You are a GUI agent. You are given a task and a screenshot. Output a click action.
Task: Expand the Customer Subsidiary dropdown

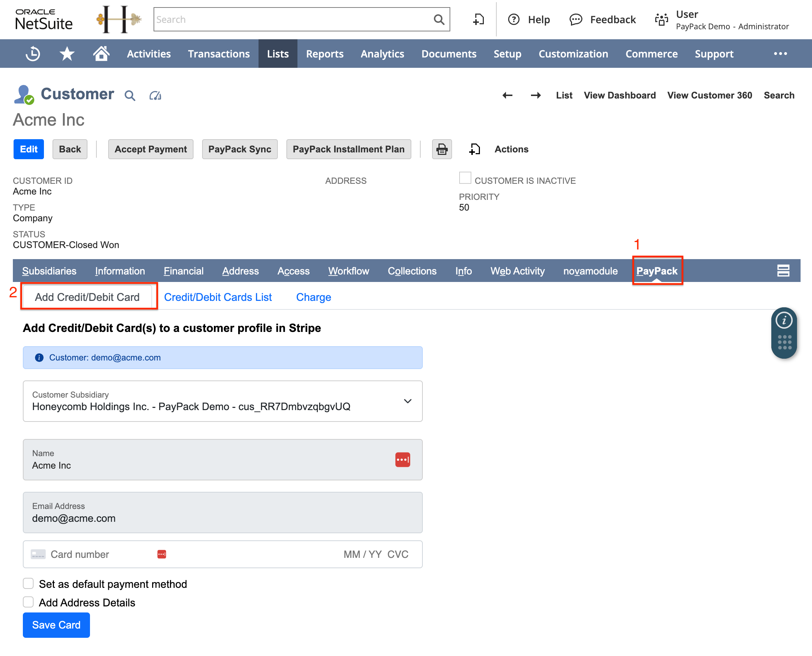click(x=408, y=401)
